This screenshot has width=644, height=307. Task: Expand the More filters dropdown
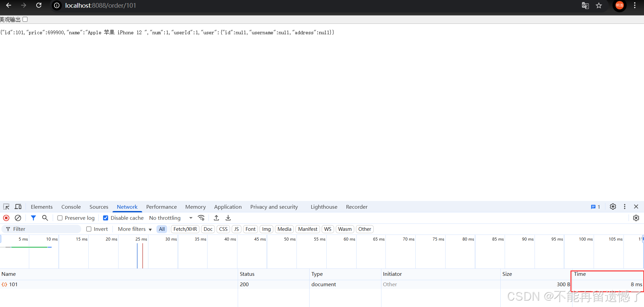135,229
